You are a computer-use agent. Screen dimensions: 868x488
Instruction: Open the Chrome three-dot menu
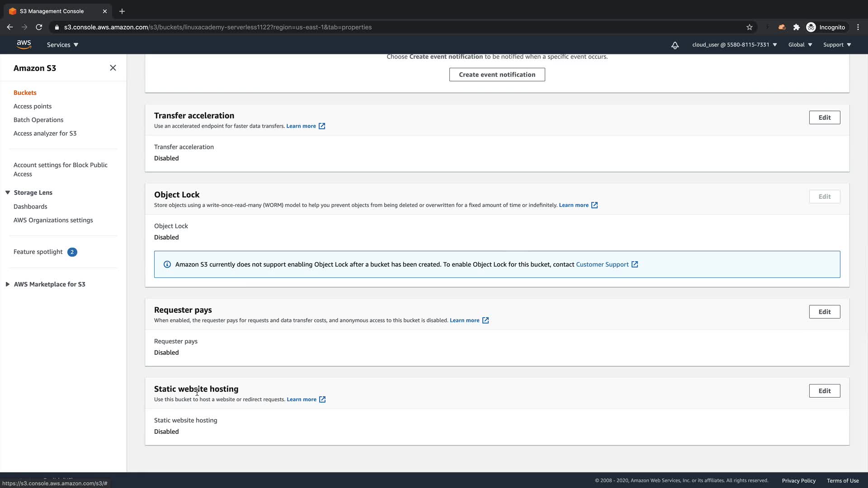(858, 27)
